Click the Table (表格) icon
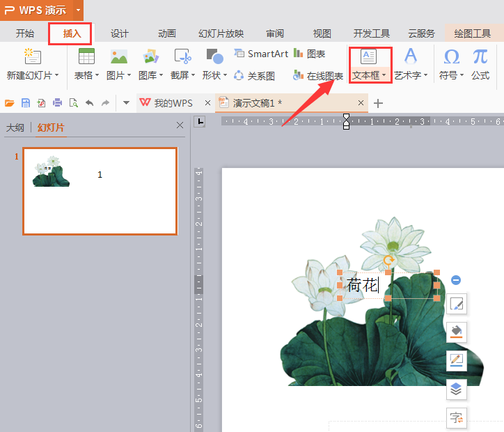 point(86,56)
